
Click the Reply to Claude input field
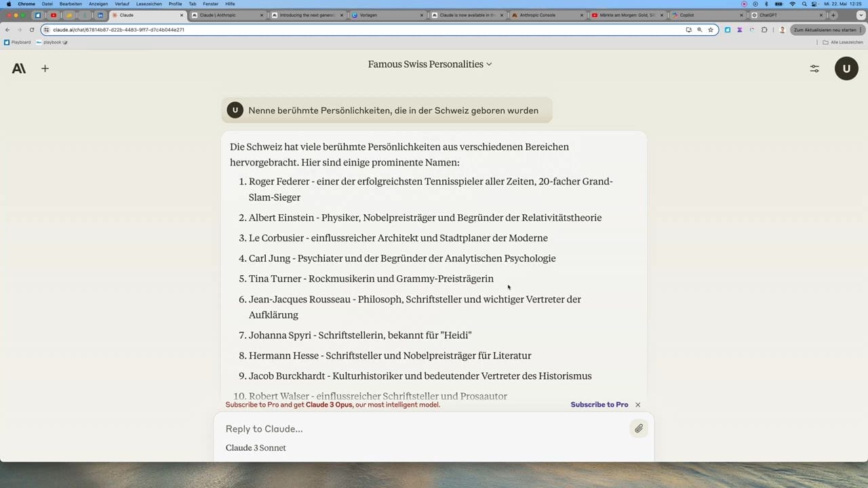[x=407, y=428]
